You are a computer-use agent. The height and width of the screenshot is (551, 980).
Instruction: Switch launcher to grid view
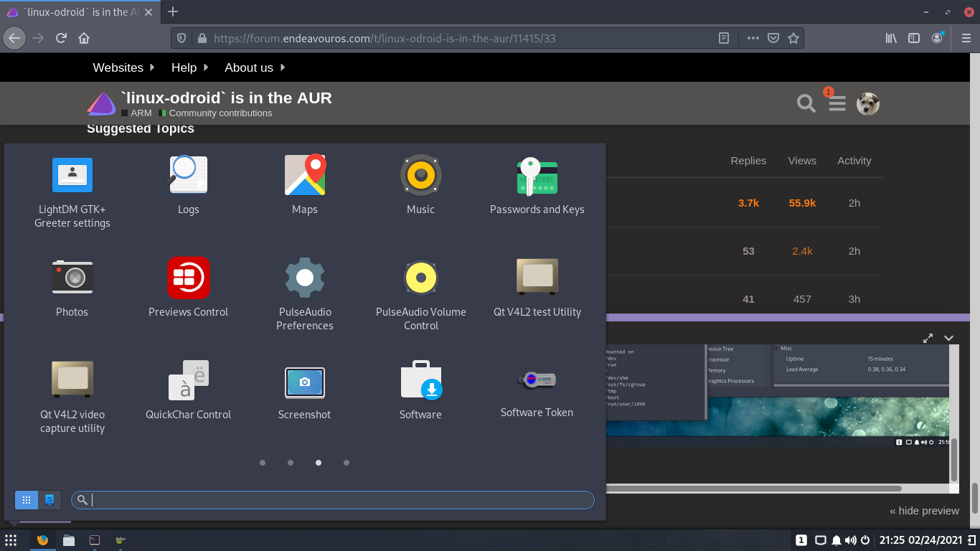tap(27, 500)
